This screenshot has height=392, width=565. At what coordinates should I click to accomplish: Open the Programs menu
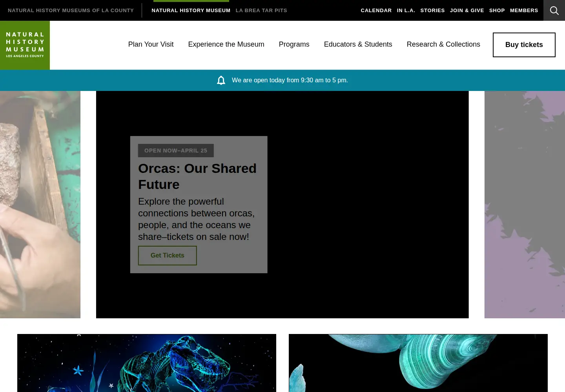click(x=294, y=44)
